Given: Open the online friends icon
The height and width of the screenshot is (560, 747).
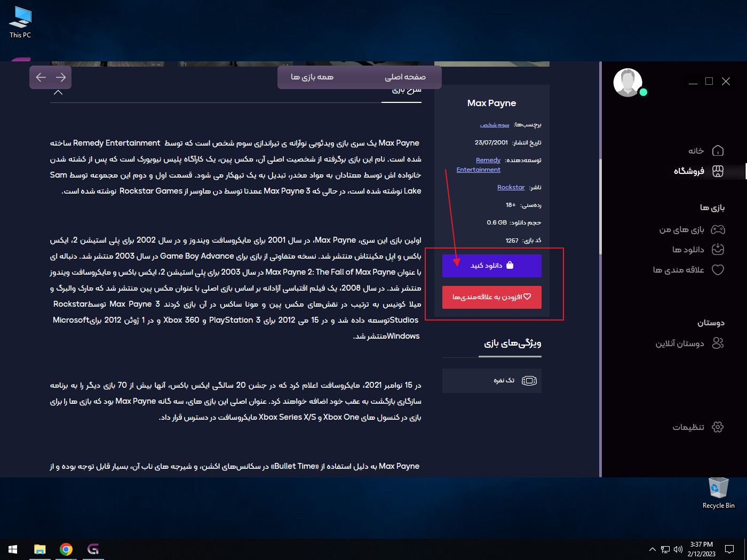Looking at the screenshot, I should [718, 343].
